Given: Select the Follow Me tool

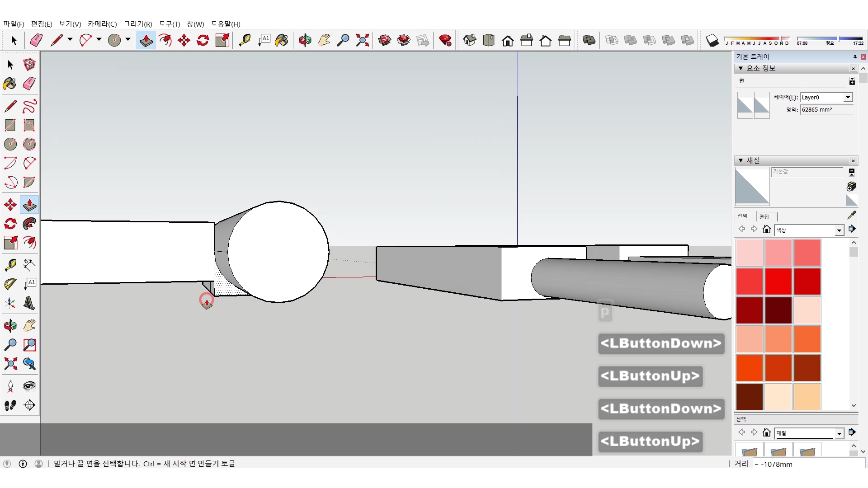Looking at the screenshot, I should point(29,224).
